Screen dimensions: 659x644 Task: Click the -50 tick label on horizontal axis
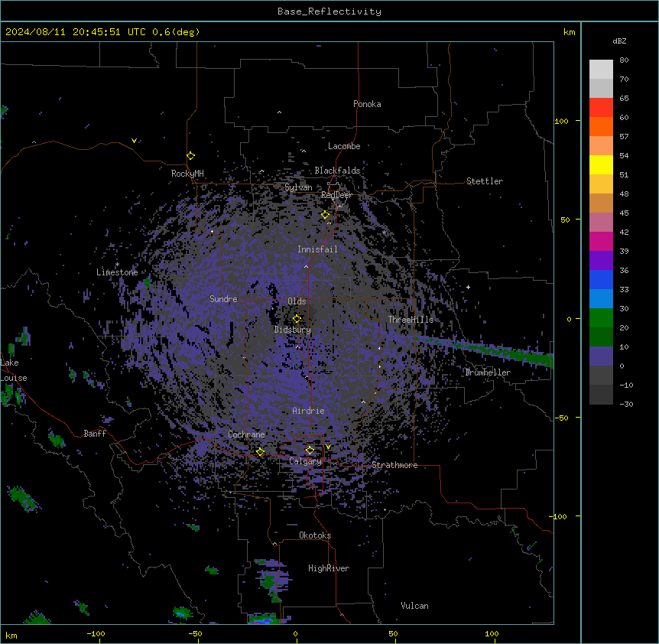coord(195,633)
